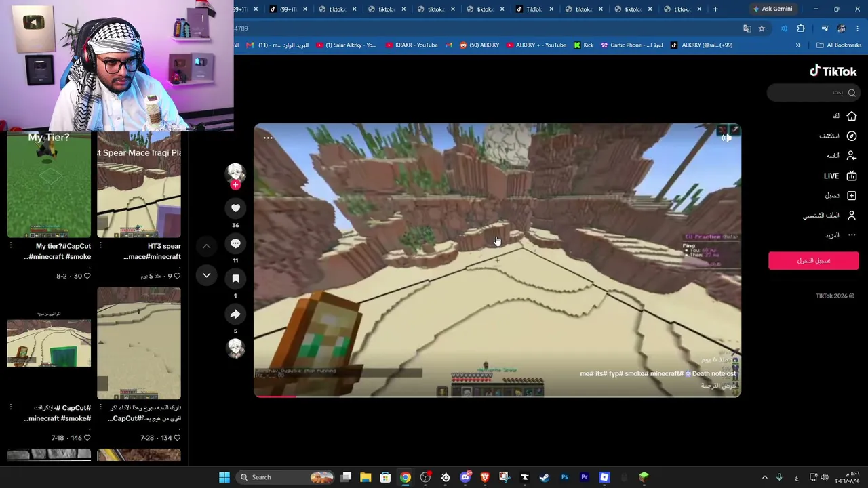Open the browser extensions puzzle icon

(x=801, y=28)
